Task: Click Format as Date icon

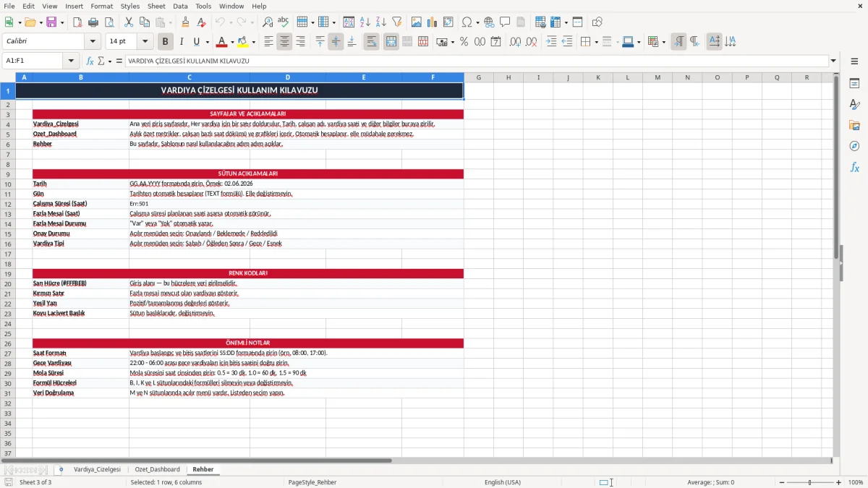Action: pos(495,42)
